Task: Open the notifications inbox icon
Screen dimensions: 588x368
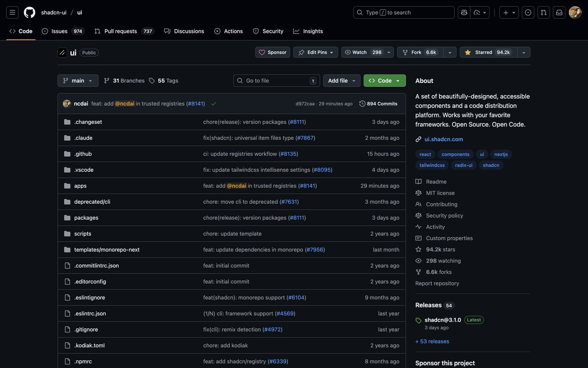Action: coord(559,12)
